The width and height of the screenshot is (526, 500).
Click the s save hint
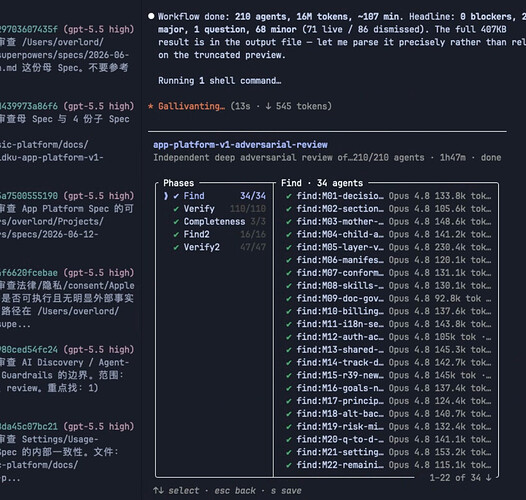286,491
